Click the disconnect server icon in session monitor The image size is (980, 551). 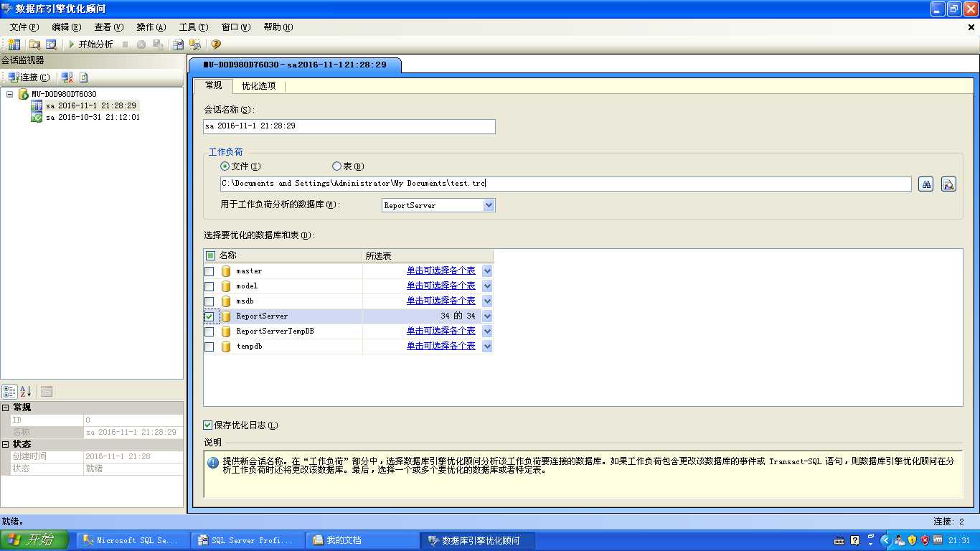(67, 77)
